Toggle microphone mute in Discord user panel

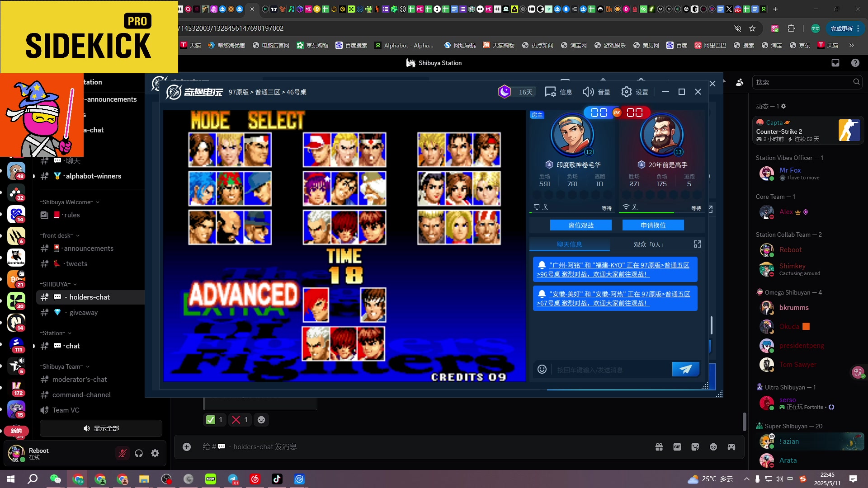point(122,453)
